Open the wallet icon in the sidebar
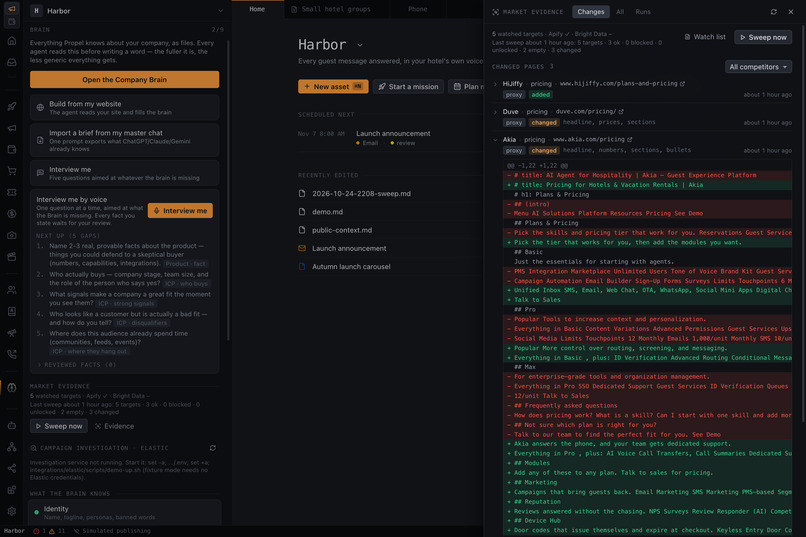 (x=12, y=149)
